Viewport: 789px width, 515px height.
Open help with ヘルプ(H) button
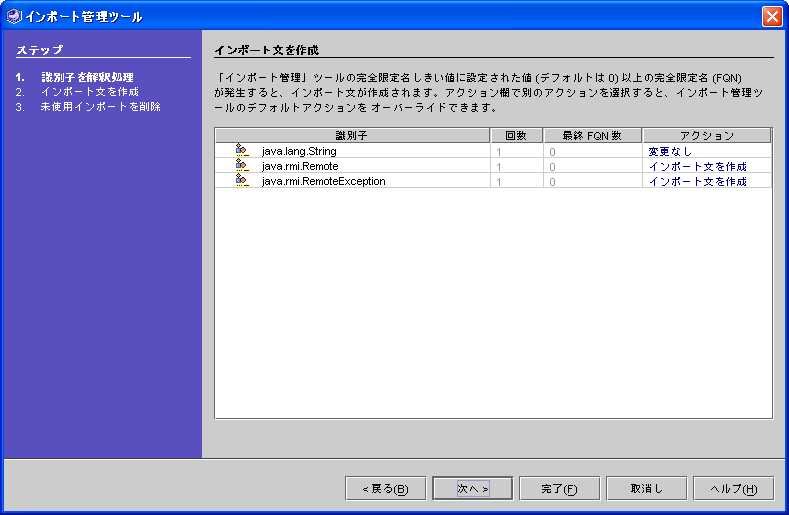(x=733, y=488)
